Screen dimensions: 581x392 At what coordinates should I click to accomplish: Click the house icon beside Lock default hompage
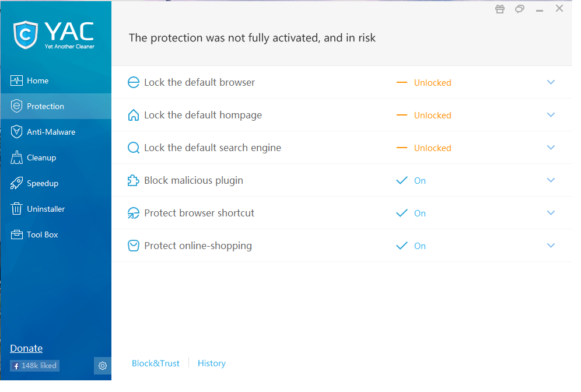(134, 116)
